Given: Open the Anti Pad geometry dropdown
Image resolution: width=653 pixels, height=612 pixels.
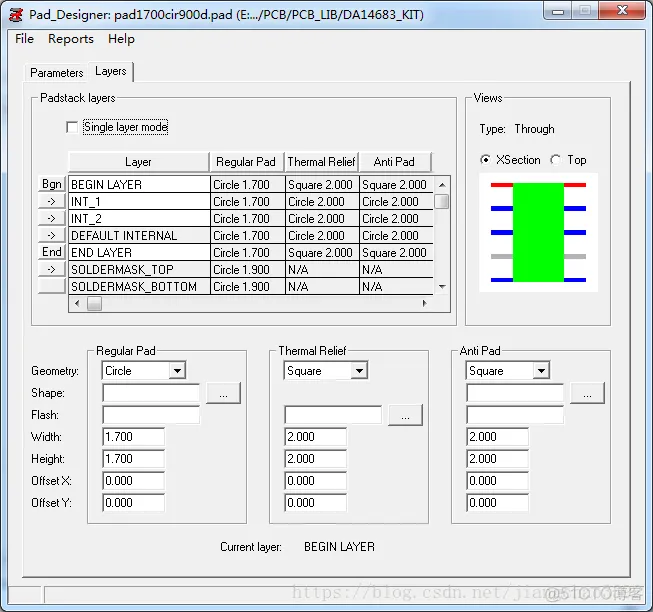Looking at the screenshot, I should [x=541, y=371].
